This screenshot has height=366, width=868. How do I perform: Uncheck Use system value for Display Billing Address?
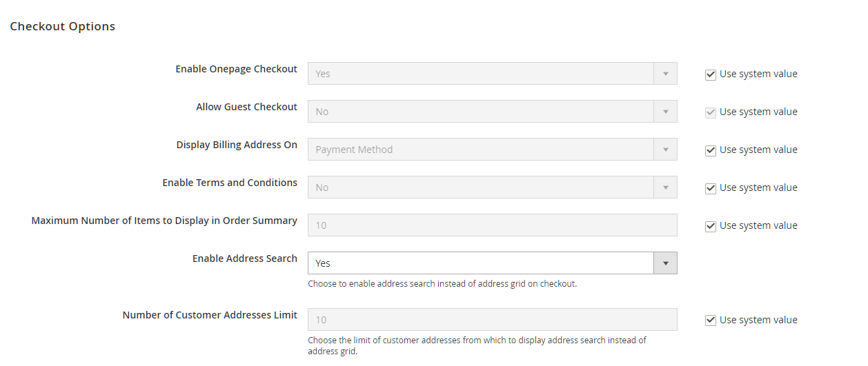coord(711,150)
